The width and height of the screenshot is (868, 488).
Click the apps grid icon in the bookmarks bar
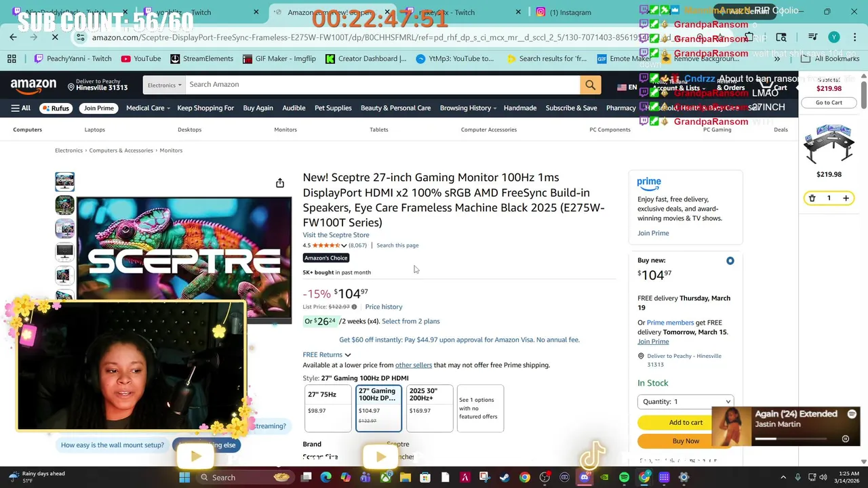tap(12, 58)
